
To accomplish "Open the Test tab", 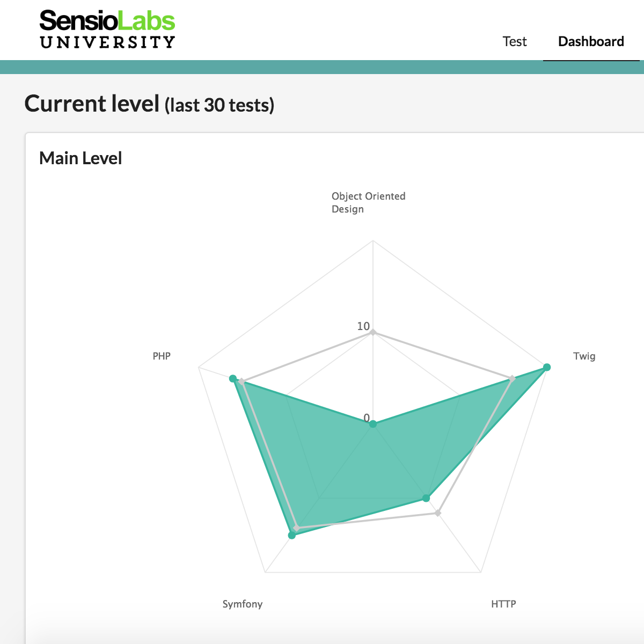I will (515, 42).
